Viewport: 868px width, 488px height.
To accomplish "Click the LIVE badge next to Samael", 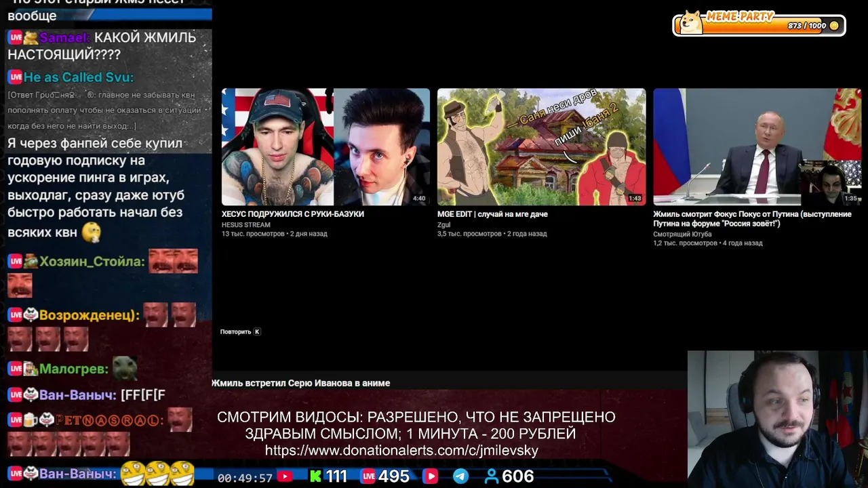I will (15, 37).
